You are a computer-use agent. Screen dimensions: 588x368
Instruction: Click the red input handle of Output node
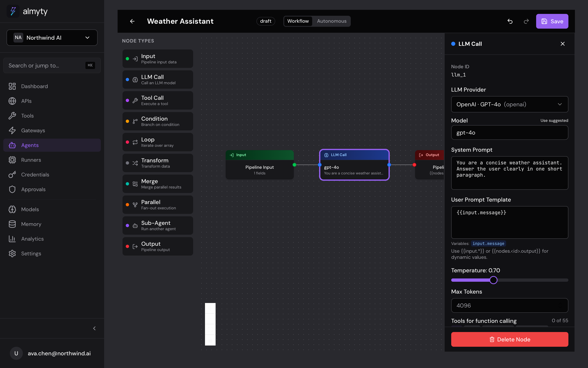pos(414,165)
